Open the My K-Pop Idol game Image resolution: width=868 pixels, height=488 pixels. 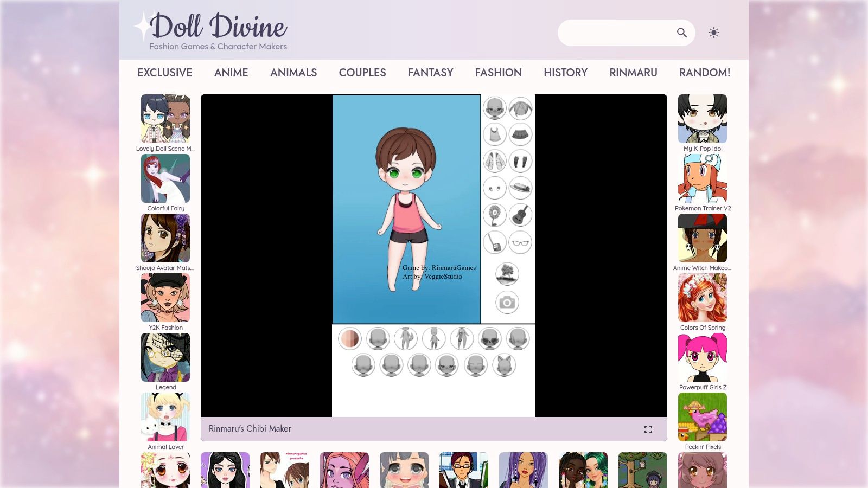click(703, 124)
